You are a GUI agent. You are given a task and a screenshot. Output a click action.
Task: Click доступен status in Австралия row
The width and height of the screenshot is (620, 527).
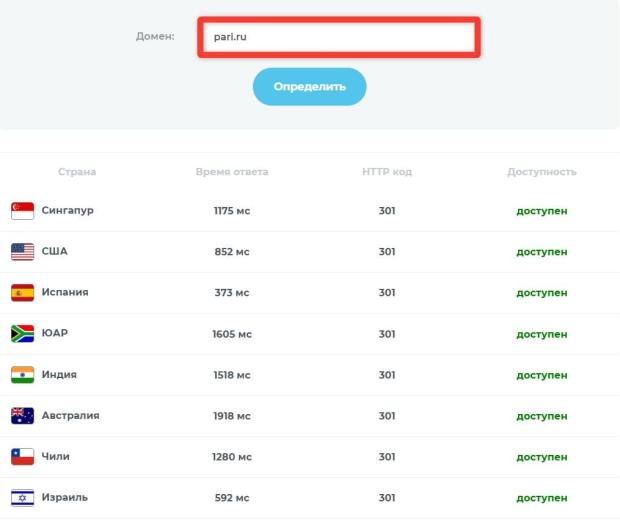542,416
